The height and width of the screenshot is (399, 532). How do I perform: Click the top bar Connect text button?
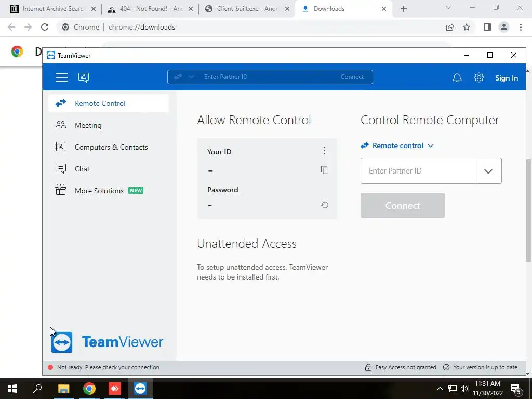(352, 77)
